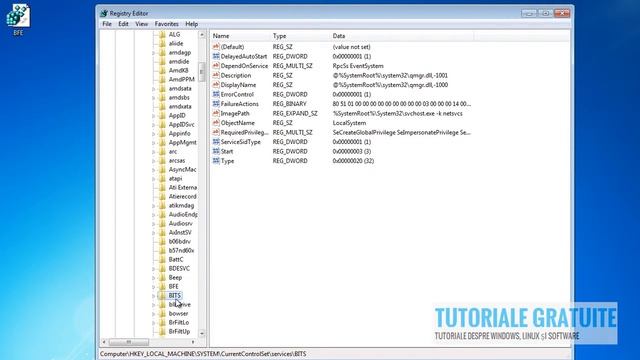Select the atikmdag key
640x360 pixels.
coord(181,205)
